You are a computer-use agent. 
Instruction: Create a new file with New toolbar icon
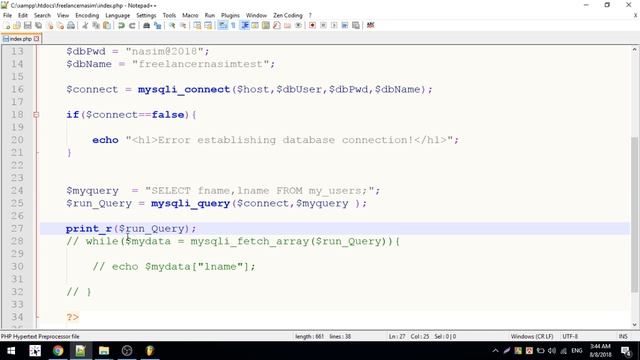coord(7,25)
